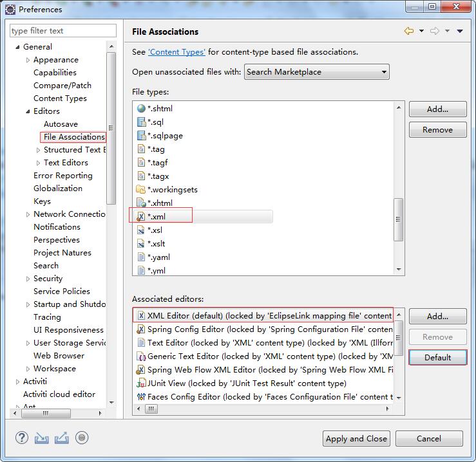Select the *.workingsets folder icon

coord(141,189)
